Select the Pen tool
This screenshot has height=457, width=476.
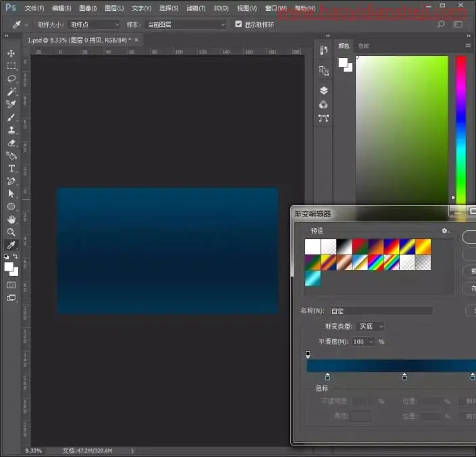11,181
